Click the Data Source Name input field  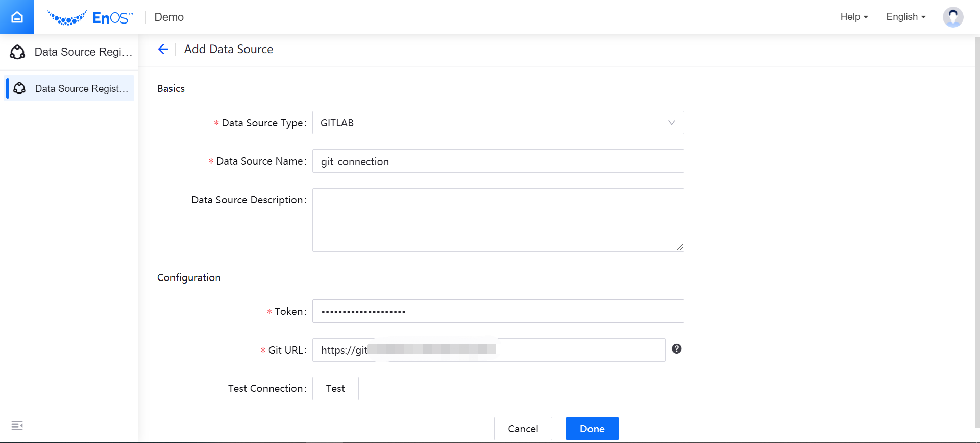click(498, 161)
